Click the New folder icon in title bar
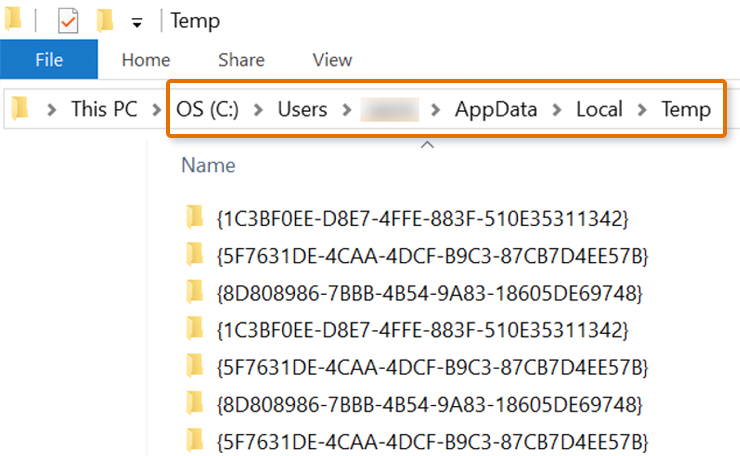 (x=105, y=21)
